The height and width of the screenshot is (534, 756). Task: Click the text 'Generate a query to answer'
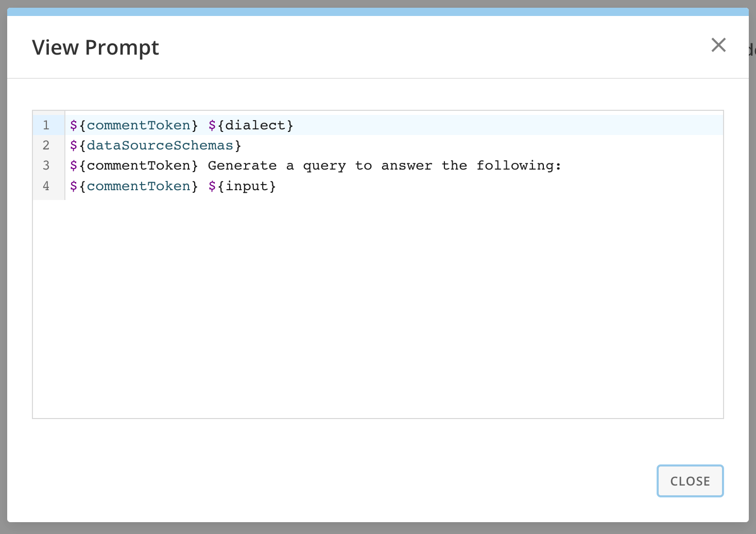(x=319, y=165)
